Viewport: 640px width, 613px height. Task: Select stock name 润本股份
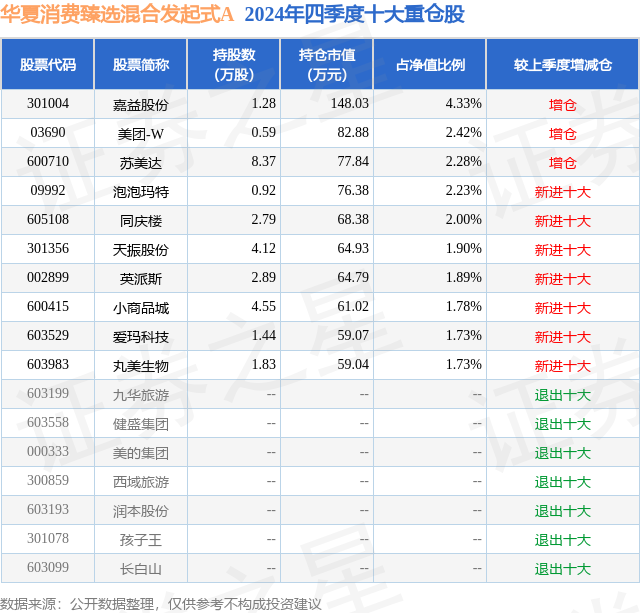[x=141, y=511]
